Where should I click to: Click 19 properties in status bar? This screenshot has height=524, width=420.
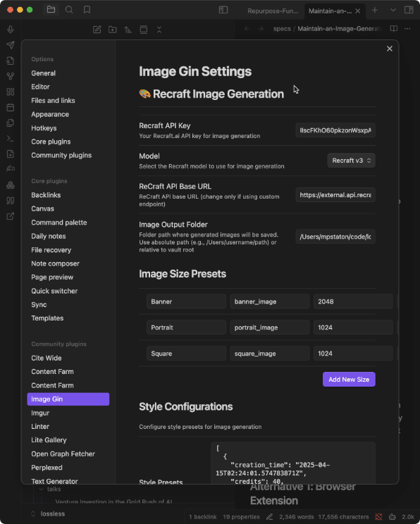(241, 517)
